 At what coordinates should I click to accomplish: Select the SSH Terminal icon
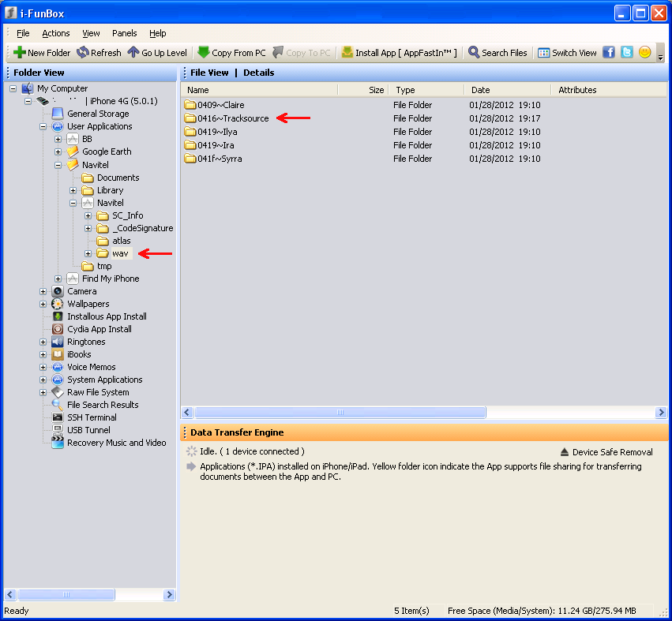58,417
